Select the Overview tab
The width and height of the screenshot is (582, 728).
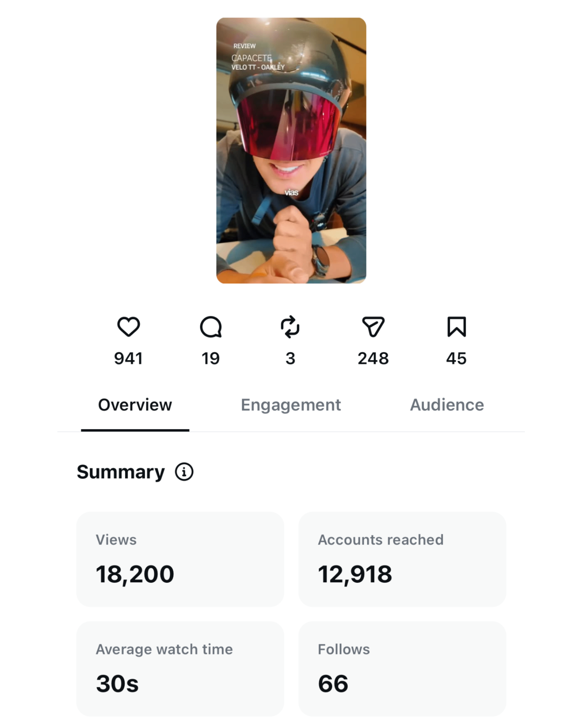click(135, 405)
